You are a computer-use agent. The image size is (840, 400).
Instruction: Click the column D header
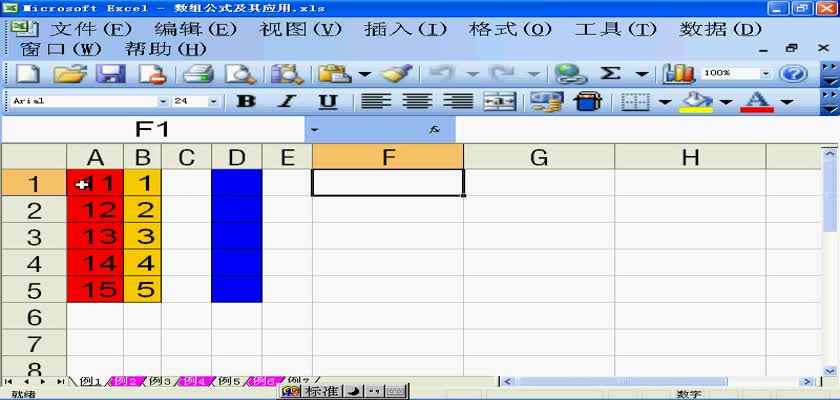point(236,157)
